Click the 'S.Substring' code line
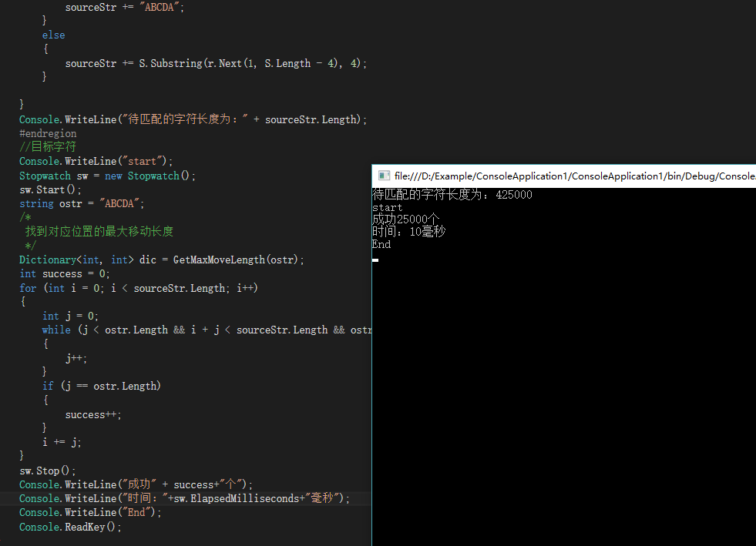The image size is (756, 546). [x=216, y=63]
